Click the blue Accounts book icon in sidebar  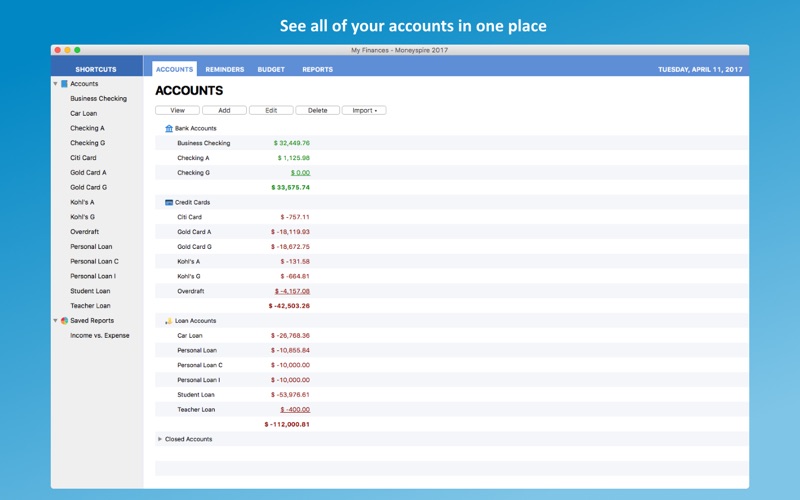pos(64,84)
